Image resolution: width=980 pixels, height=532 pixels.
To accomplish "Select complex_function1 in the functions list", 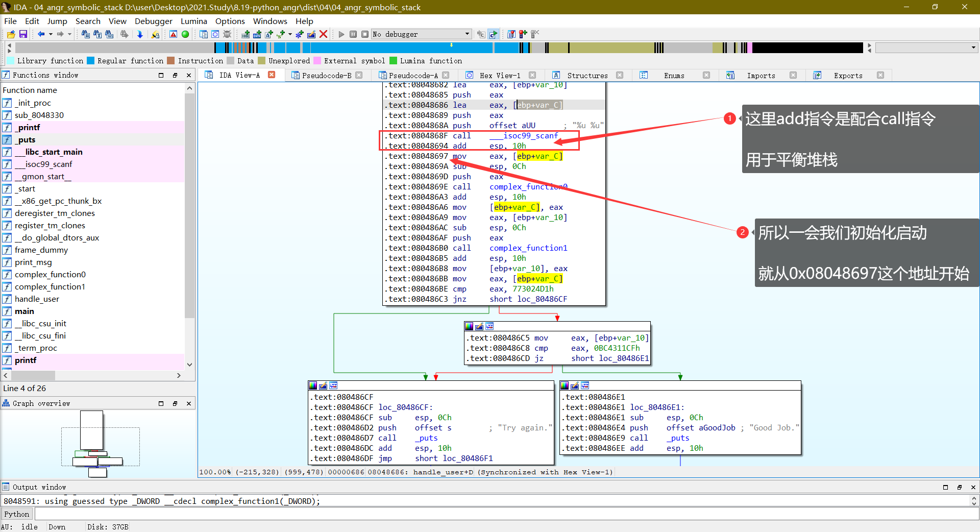I will [x=50, y=286].
